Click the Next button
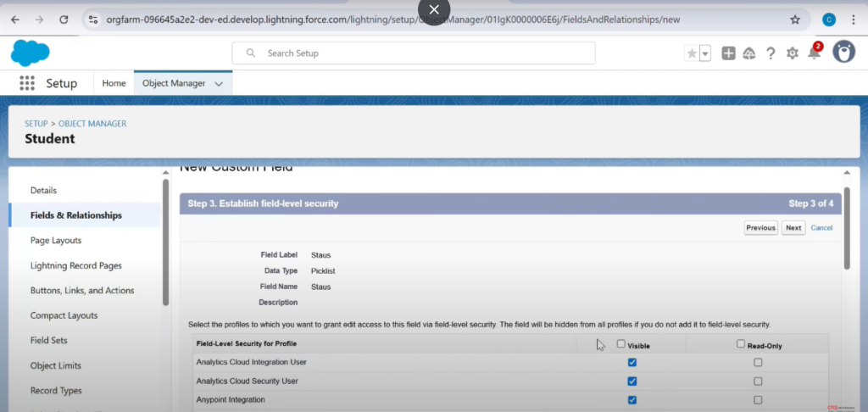Screen dimensions: 868x412 tap(793, 227)
